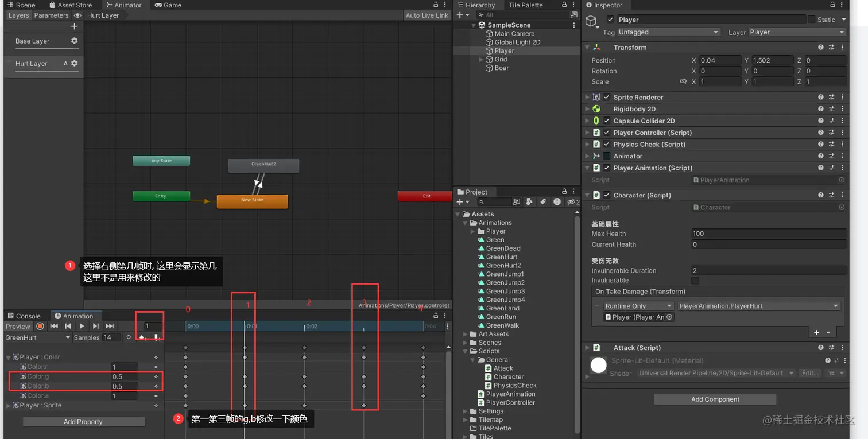Disable the Player Controller script checkbox
The image size is (868, 439).
(607, 133)
